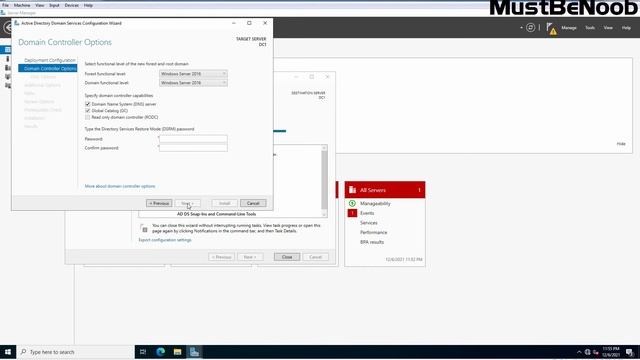Screen dimensions: 640x360
Task: Click BPA results in All Servers tile
Action: 371,242
